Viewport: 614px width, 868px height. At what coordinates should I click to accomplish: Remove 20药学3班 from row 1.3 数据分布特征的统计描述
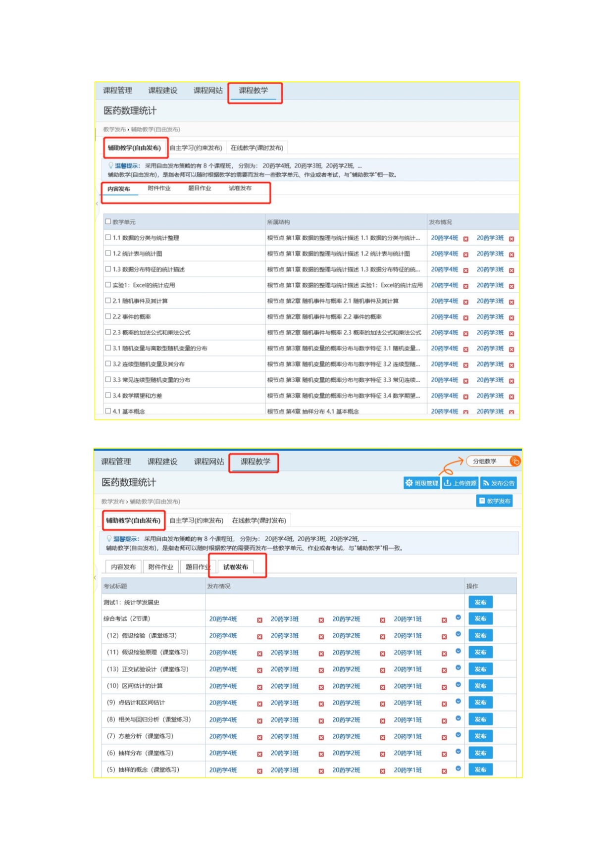click(511, 271)
